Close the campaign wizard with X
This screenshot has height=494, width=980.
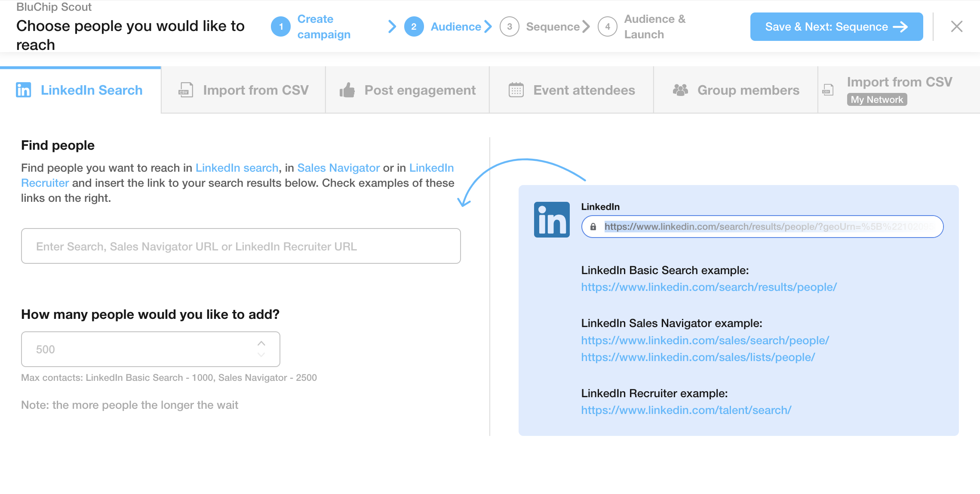[x=957, y=27]
